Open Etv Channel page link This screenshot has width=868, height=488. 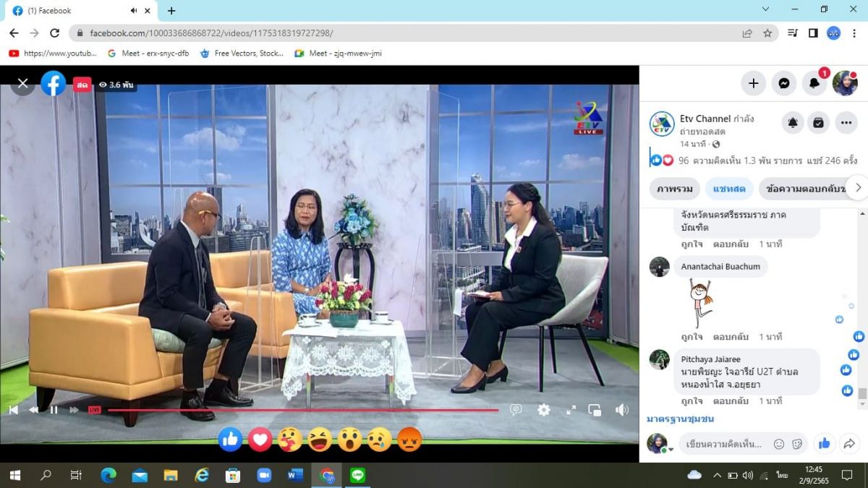pos(705,119)
